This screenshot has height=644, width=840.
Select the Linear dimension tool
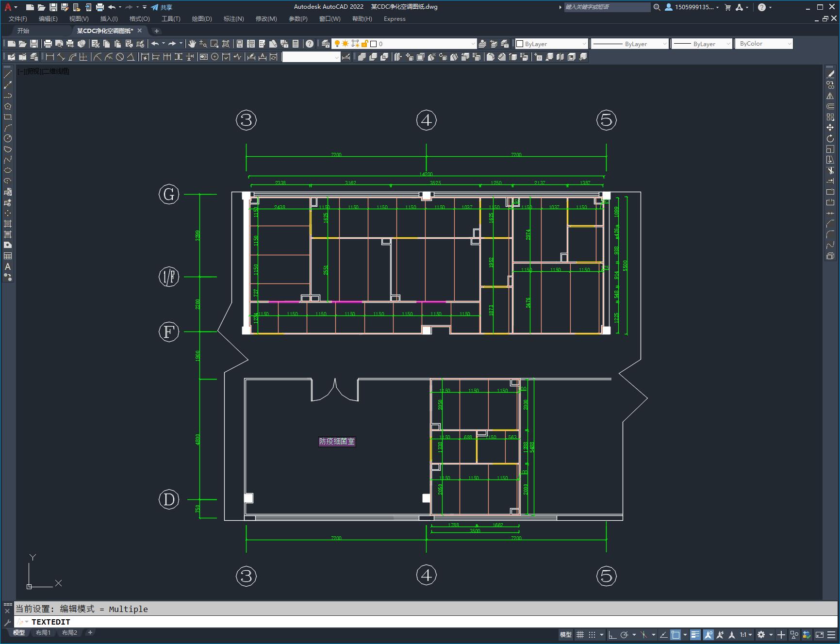[49, 57]
